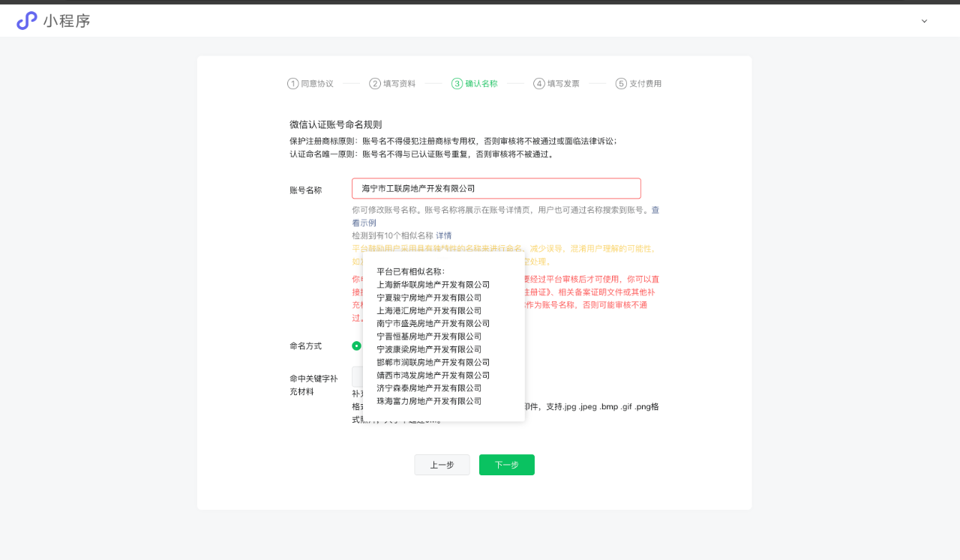Select step 3 确认名称
Screen dimensions: 960x560
coord(474,83)
